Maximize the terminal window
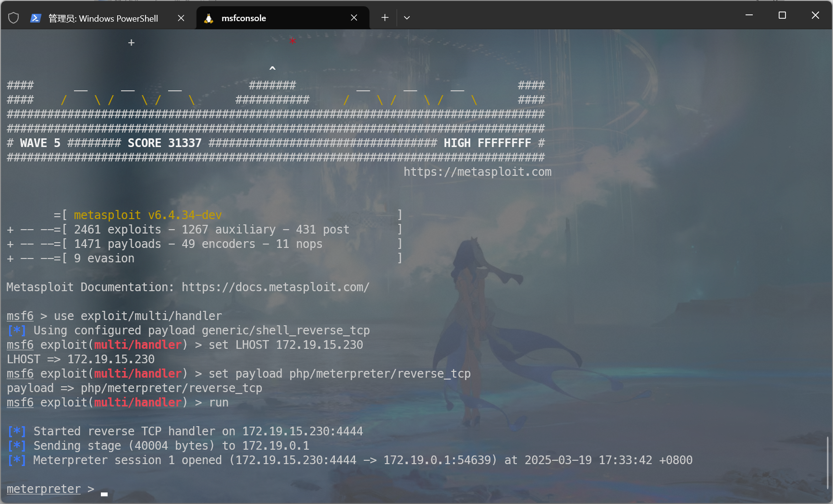 coord(782,15)
